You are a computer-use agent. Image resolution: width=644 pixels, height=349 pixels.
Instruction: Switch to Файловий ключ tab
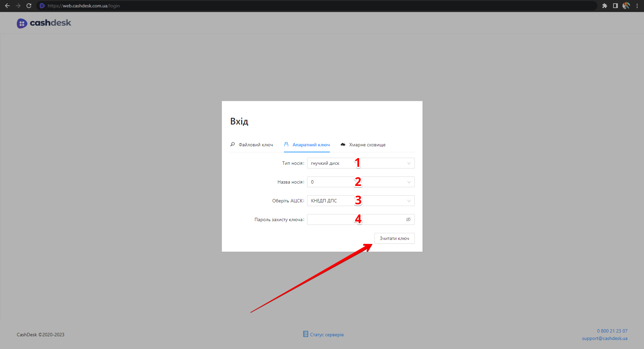click(252, 145)
